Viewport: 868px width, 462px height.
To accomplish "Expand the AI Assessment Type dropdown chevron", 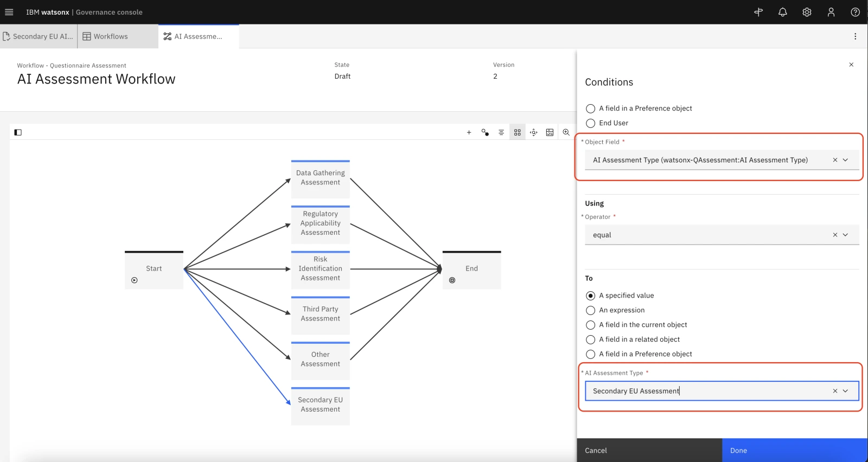I will 845,391.
